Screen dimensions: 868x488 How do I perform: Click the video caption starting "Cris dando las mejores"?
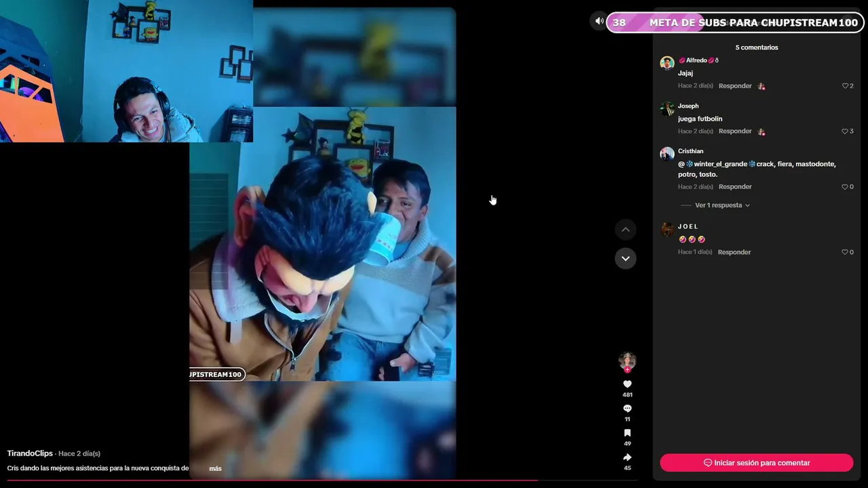click(x=98, y=468)
